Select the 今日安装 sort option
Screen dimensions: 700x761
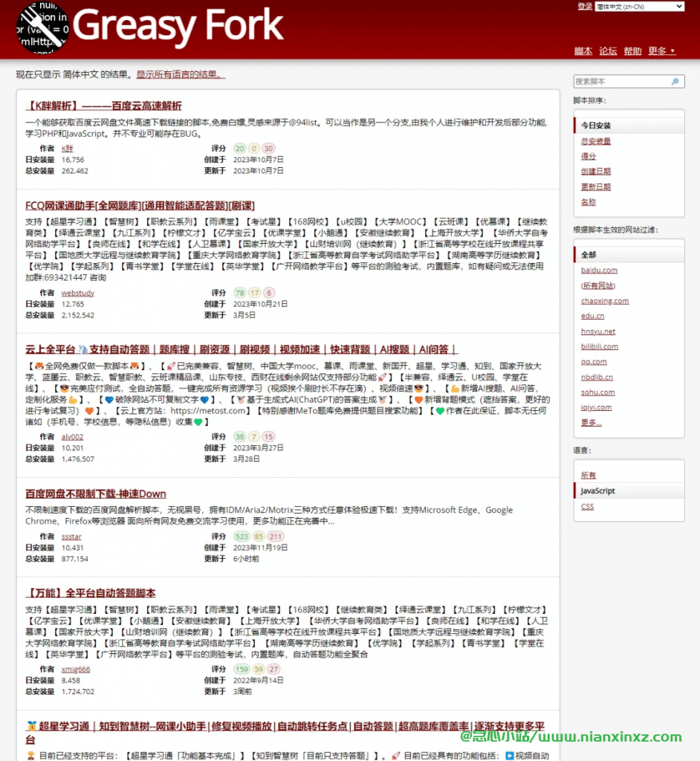point(629,125)
